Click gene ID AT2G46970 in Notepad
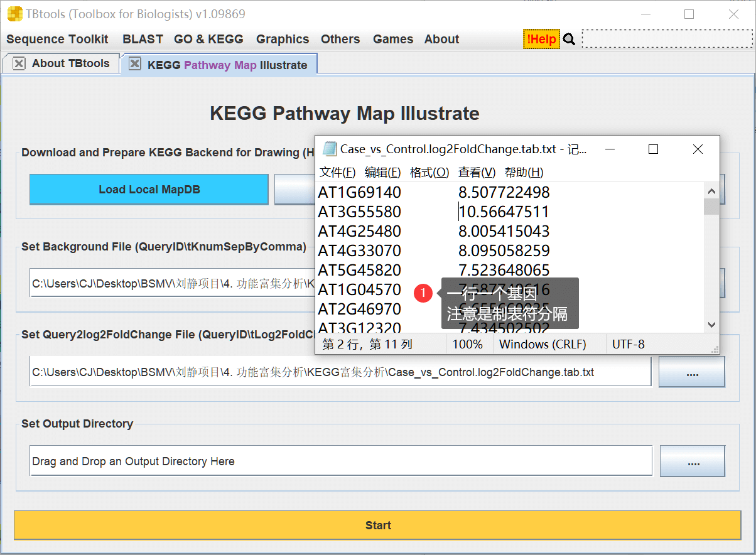The image size is (756, 555). 359,309
